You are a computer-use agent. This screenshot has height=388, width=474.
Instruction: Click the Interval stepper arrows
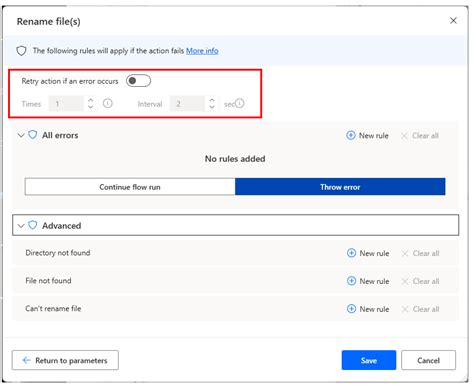tap(212, 104)
